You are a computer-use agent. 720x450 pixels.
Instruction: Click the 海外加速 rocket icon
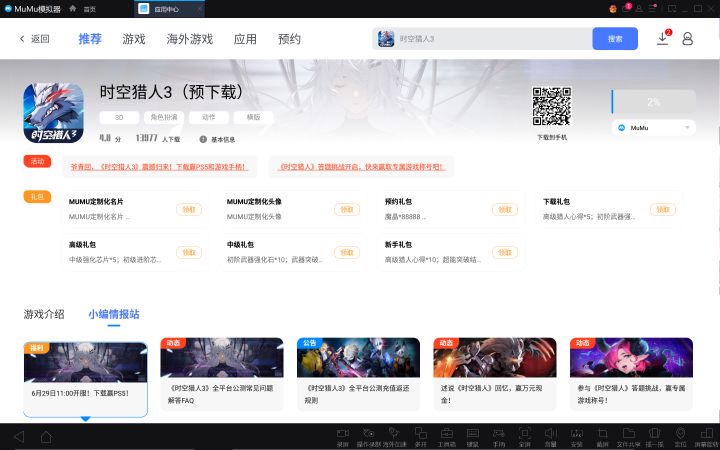click(394, 433)
